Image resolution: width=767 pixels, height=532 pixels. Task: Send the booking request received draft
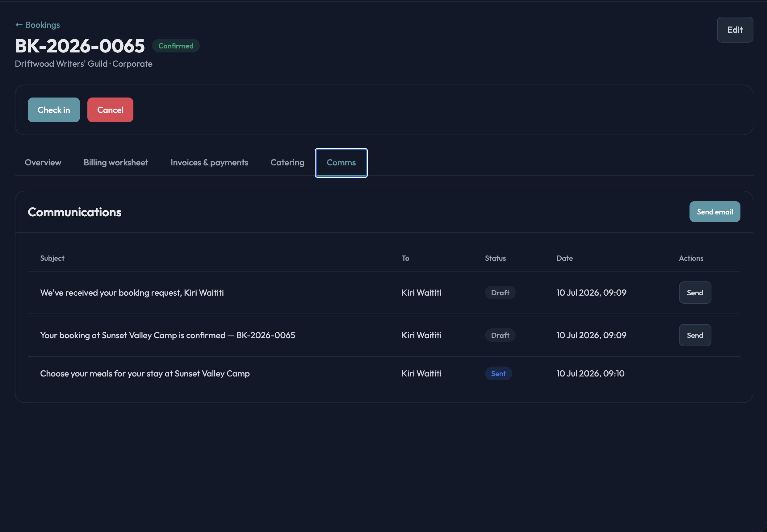pos(695,293)
